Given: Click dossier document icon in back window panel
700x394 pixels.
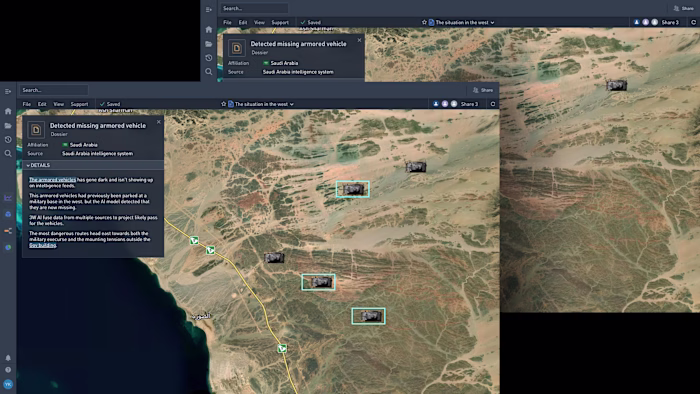Looking at the screenshot, I should click(x=237, y=48).
